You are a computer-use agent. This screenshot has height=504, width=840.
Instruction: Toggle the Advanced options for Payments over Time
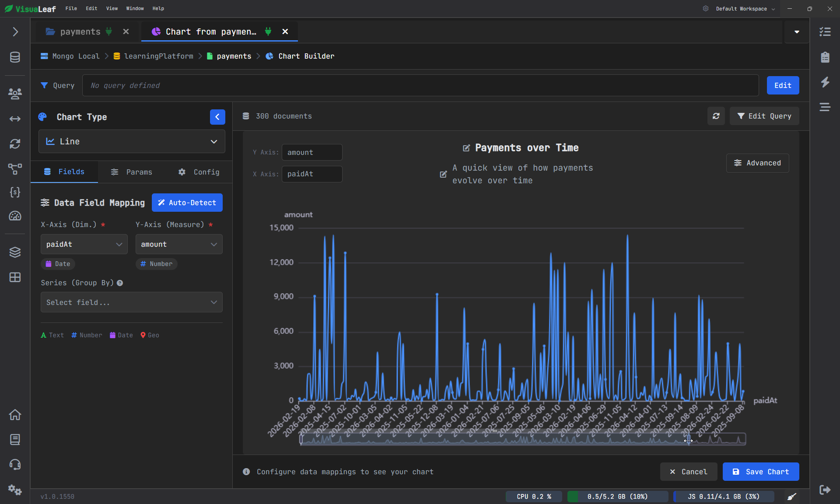pyautogui.click(x=757, y=163)
